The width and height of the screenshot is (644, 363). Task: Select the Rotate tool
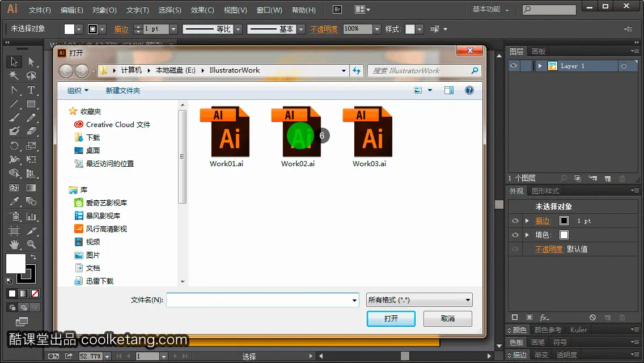14,146
